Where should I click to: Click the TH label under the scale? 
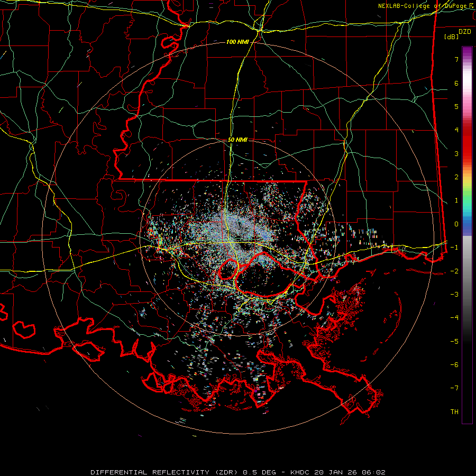click(x=454, y=412)
